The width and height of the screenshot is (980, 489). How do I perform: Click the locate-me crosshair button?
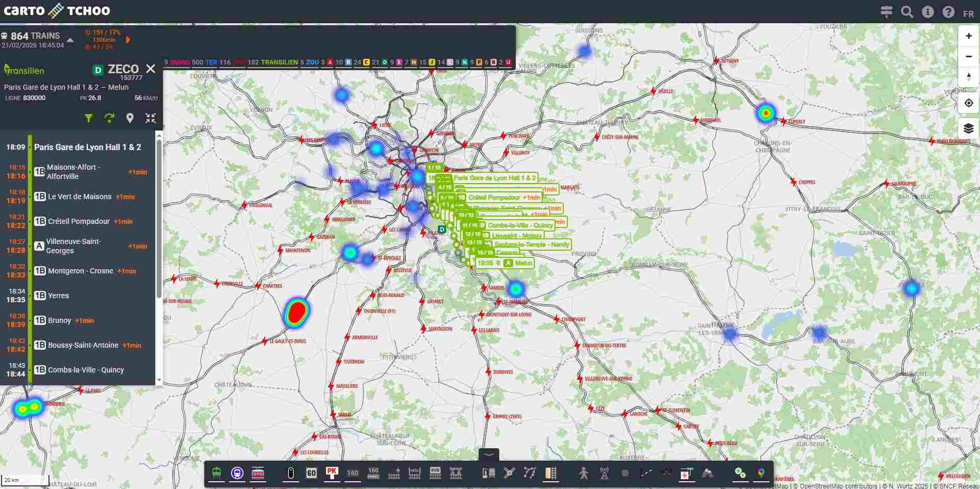pyautogui.click(x=968, y=103)
